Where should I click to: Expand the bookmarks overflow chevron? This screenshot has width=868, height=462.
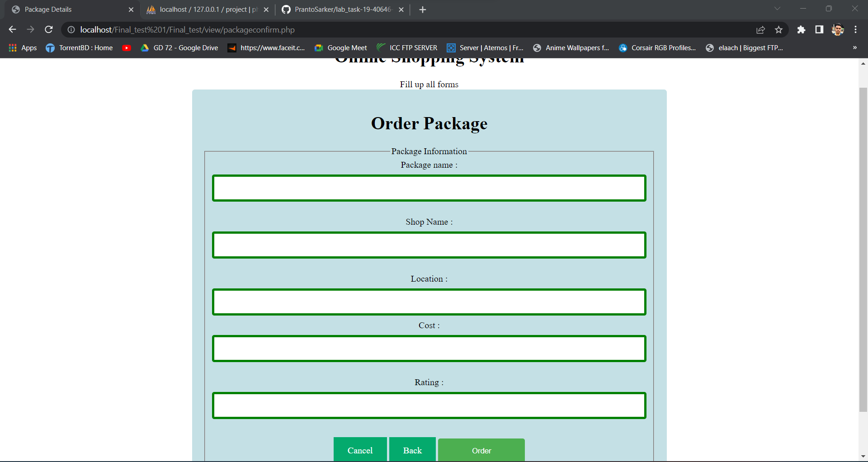854,47
